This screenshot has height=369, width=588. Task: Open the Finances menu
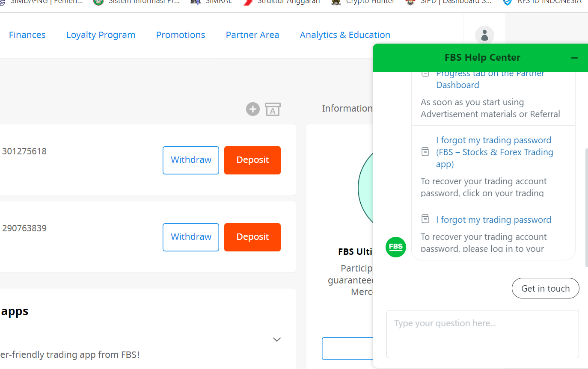pos(27,35)
